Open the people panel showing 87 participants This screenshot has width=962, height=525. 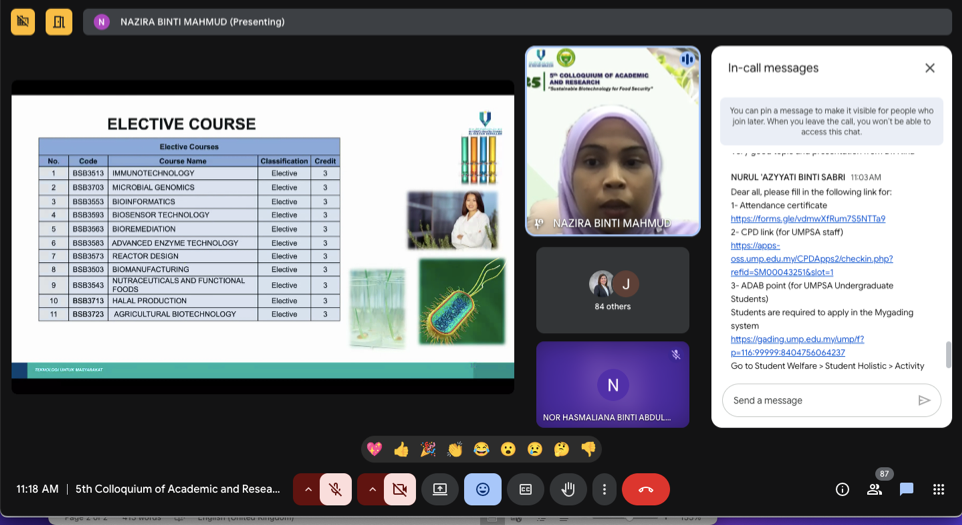pyautogui.click(x=874, y=489)
